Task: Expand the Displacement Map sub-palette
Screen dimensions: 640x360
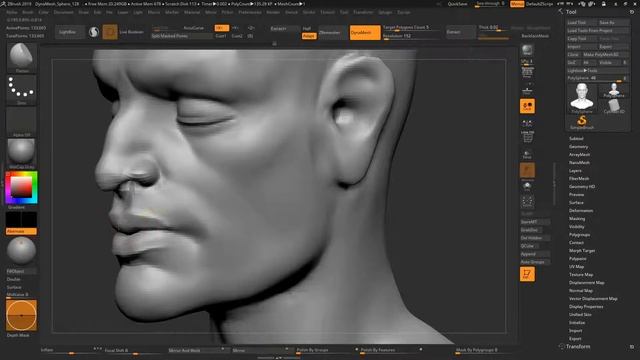Action: tap(587, 282)
